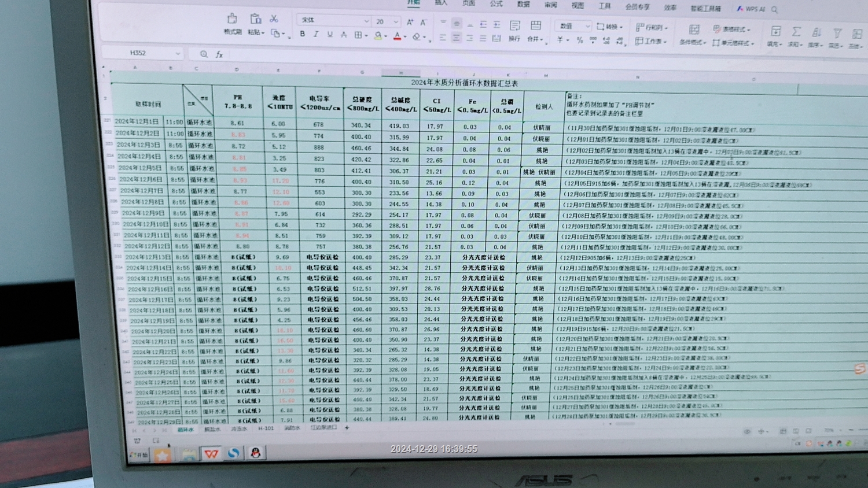
Task: Open the font name dropdown showing 宋体
Action: coord(334,21)
